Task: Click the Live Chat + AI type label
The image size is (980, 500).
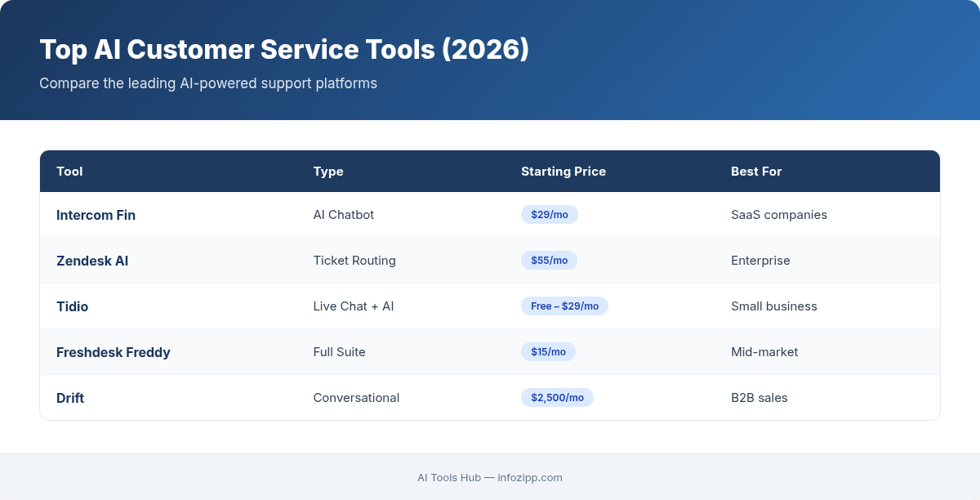Action: (x=354, y=306)
